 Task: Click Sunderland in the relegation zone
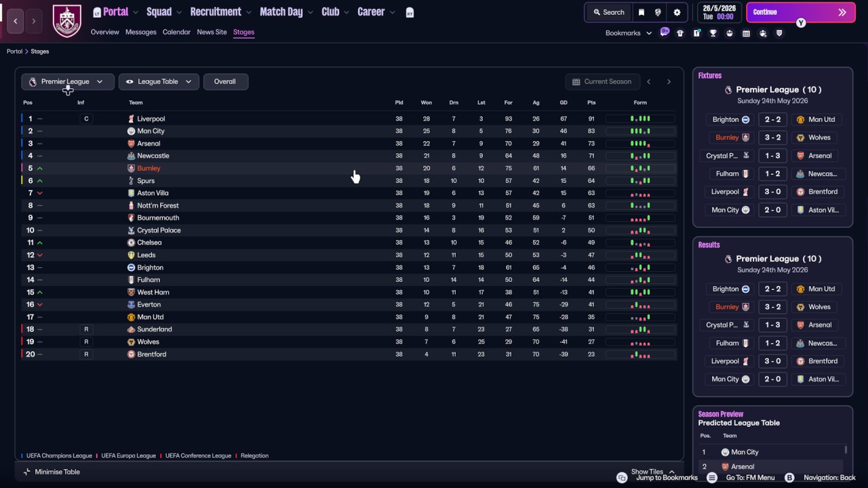(x=155, y=329)
